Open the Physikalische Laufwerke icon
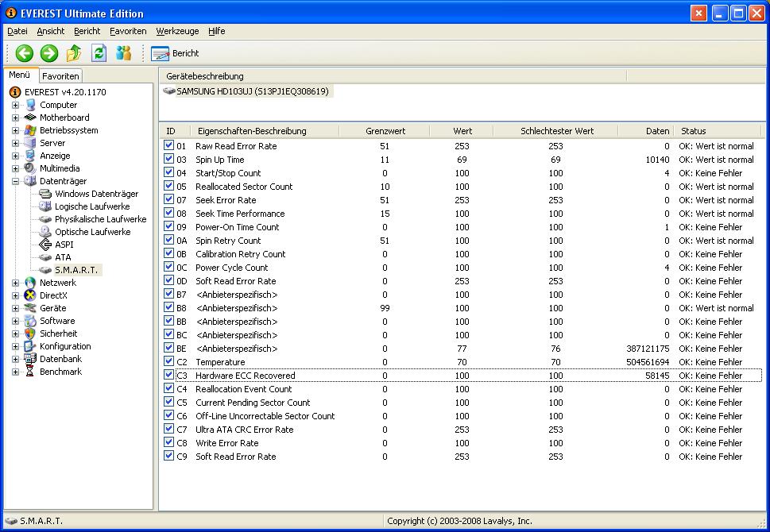Image resolution: width=770 pixels, height=532 pixels. click(x=45, y=219)
